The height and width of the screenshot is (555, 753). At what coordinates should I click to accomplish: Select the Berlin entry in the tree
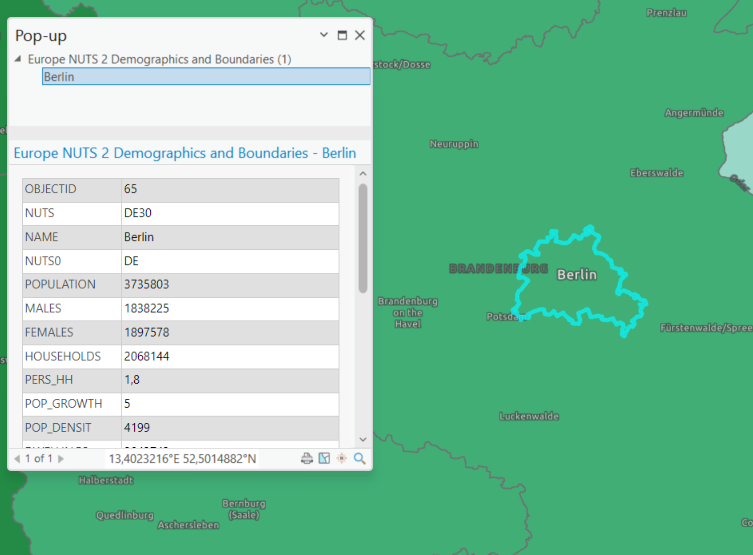(206, 77)
